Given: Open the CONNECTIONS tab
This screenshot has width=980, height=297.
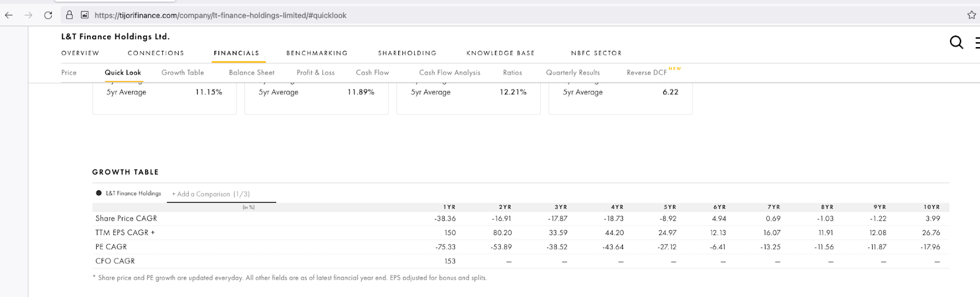Looking at the screenshot, I should point(156,53).
